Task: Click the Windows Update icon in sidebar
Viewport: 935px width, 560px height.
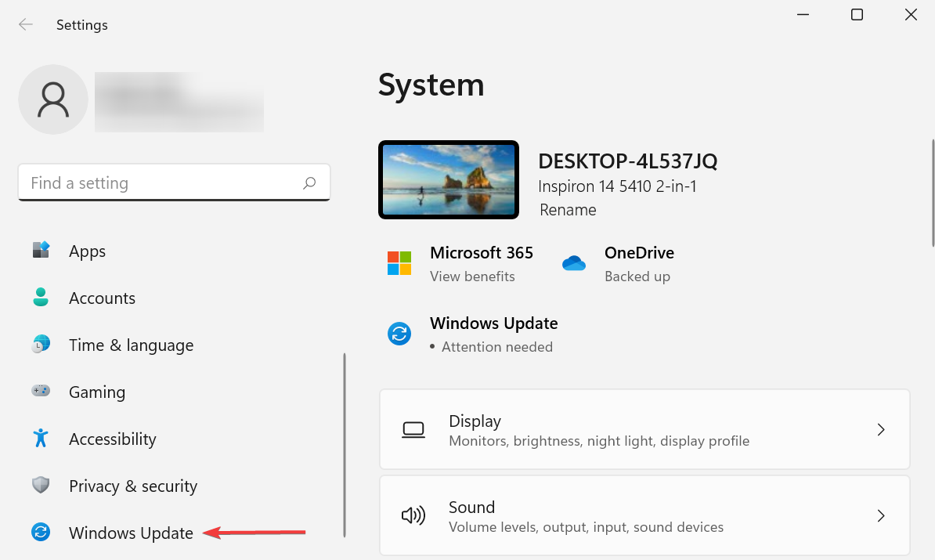Action: (x=40, y=533)
